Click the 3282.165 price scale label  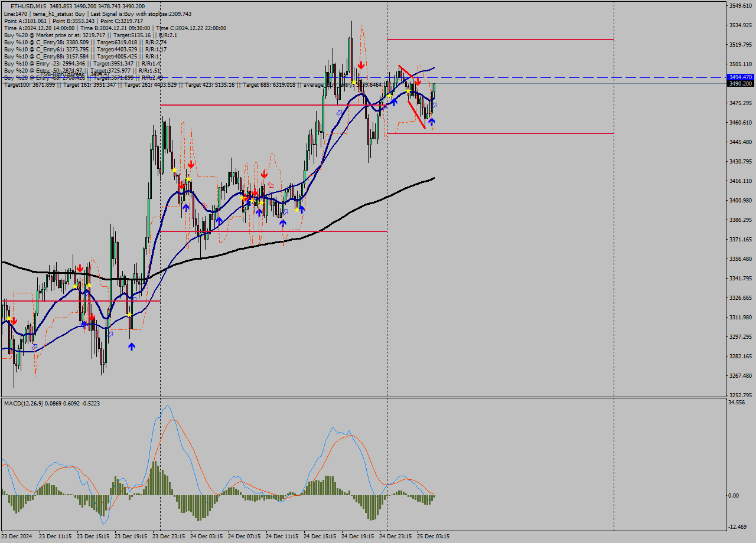click(x=740, y=356)
